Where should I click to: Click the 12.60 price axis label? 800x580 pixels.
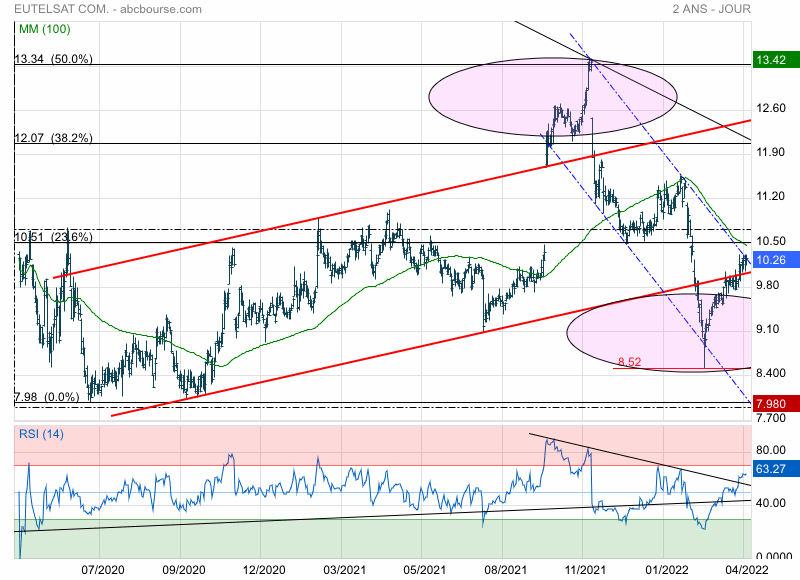(x=771, y=108)
